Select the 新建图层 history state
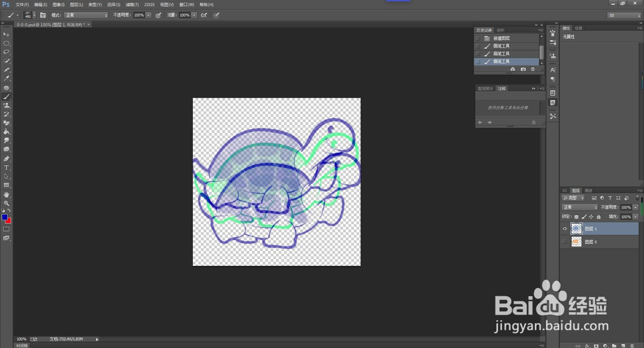Viewport: 644px width, 348px height. tap(507, 38)
